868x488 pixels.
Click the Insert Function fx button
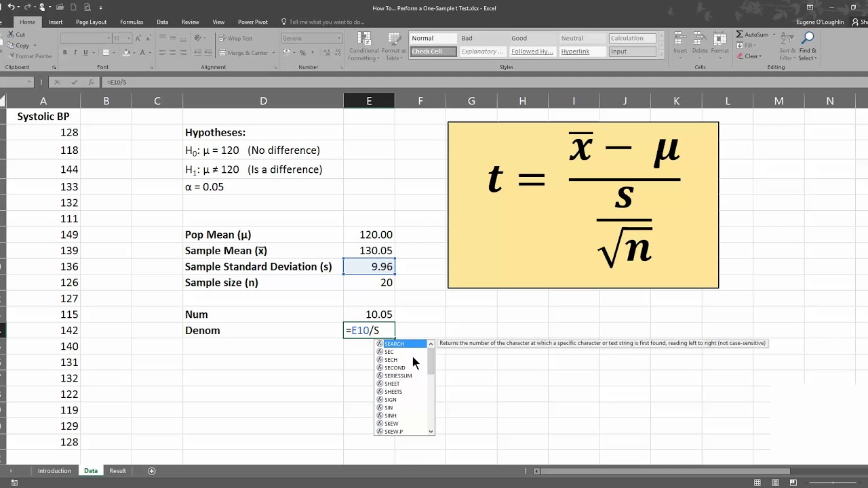(x=91, y=82)
